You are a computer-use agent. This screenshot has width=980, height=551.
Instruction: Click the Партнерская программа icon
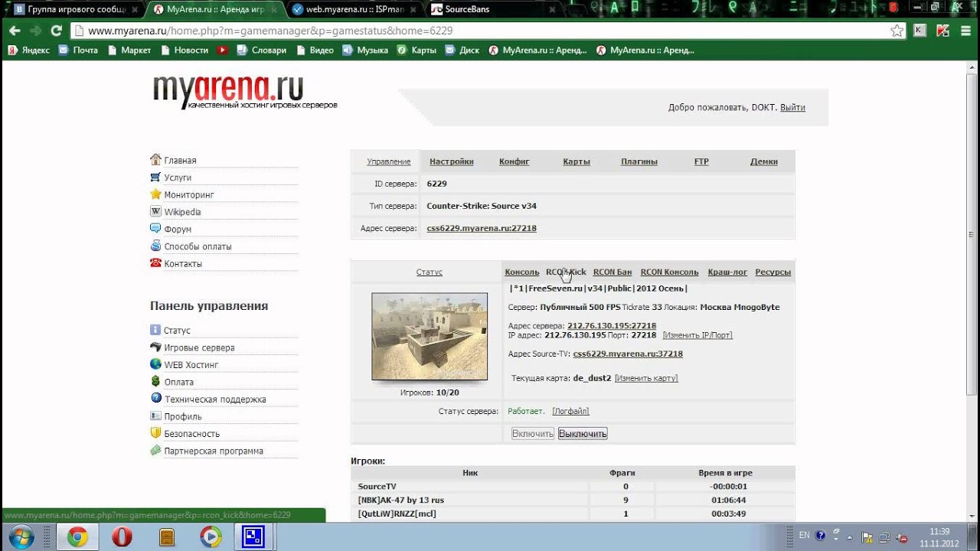click(x=156, y=450)
